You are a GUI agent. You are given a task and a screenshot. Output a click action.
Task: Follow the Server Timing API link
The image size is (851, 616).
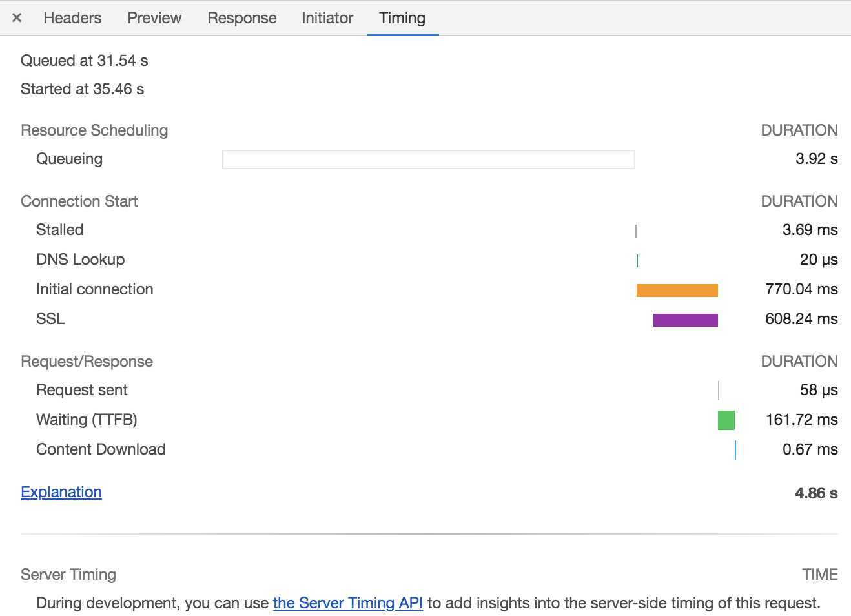[348, 603]
